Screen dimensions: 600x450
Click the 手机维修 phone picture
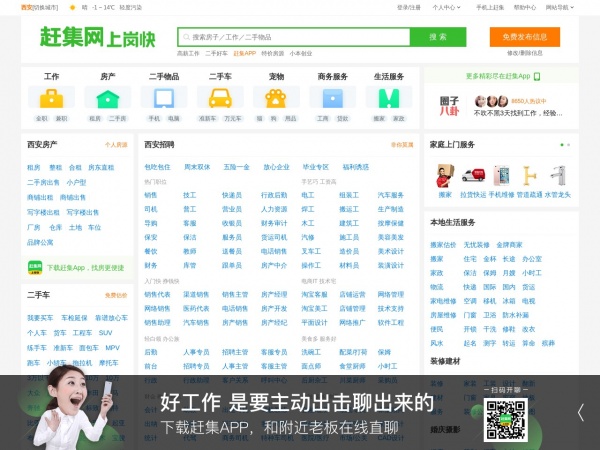pos(501,176)
